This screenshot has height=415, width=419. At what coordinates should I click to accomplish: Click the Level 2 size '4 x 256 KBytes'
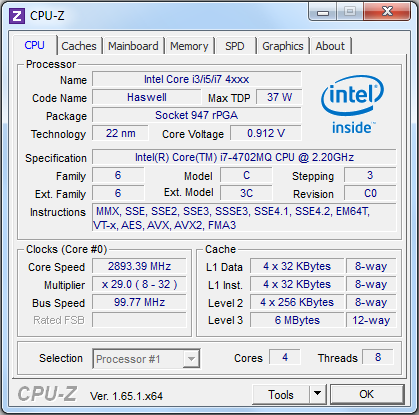297,302
